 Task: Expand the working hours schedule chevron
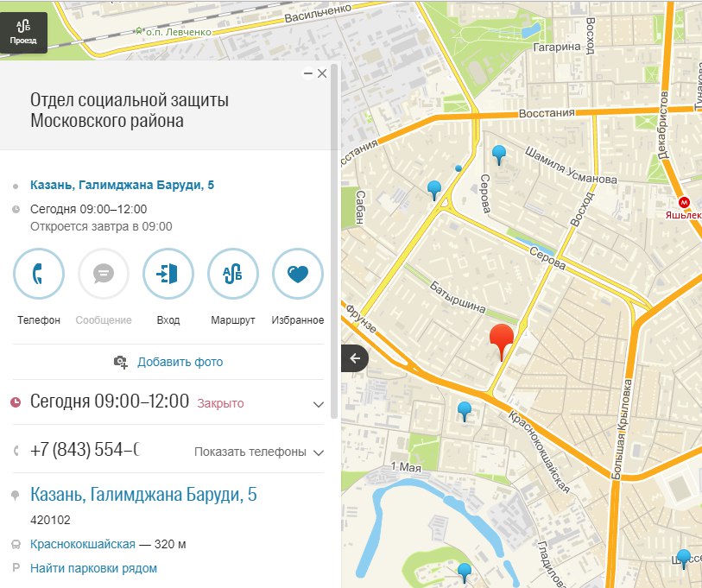pos(318,403)
